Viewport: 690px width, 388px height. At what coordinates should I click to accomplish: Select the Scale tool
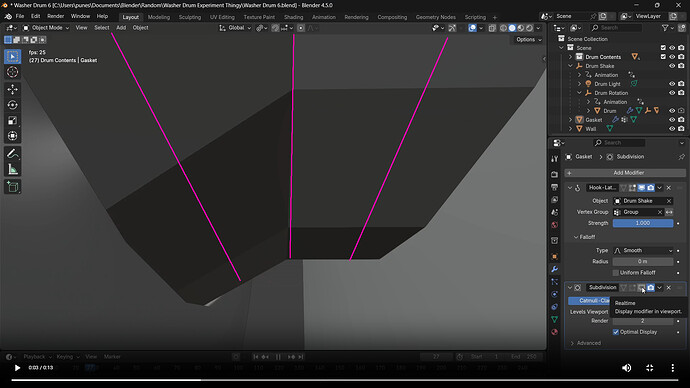click(12, 121)
